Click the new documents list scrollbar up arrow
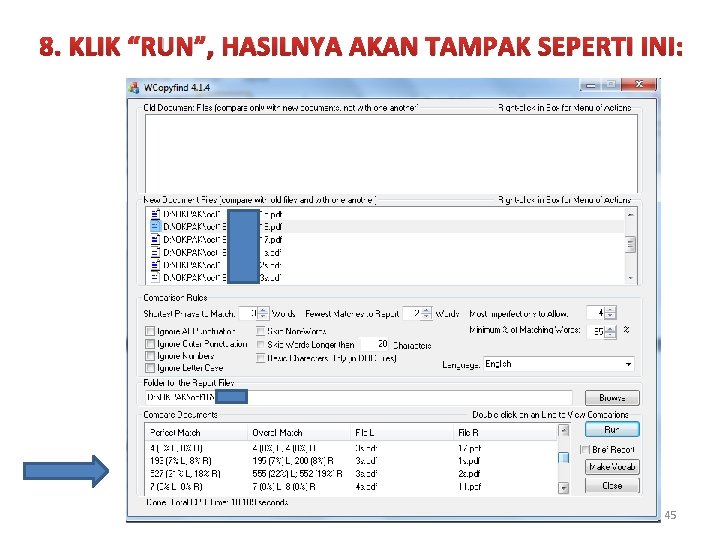 (x=630, y=214)
